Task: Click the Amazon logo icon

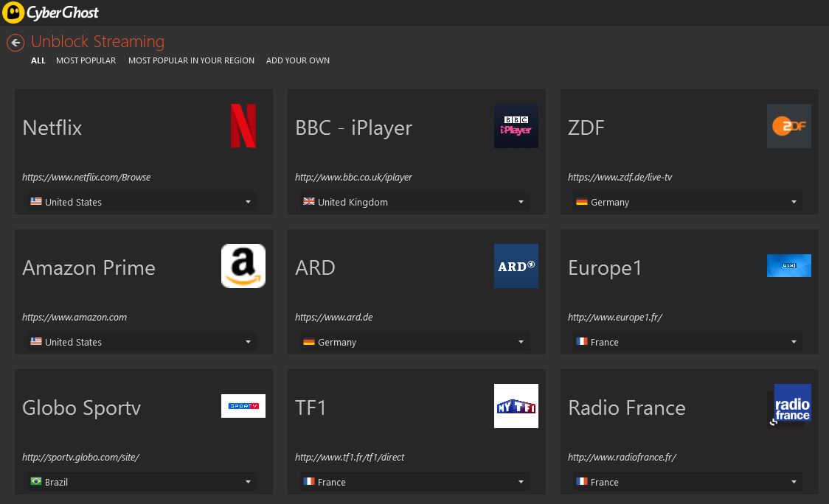Action: [x=243, y=266]
